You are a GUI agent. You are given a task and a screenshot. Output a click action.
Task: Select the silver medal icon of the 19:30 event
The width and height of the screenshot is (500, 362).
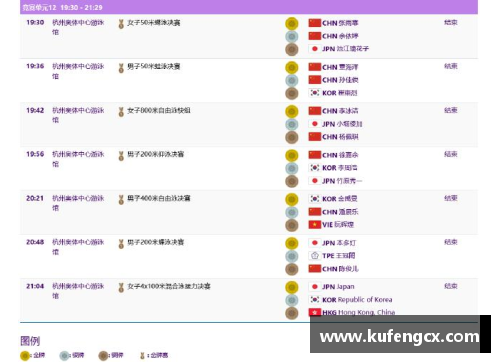pyautogui.click(x=292, y=36)
